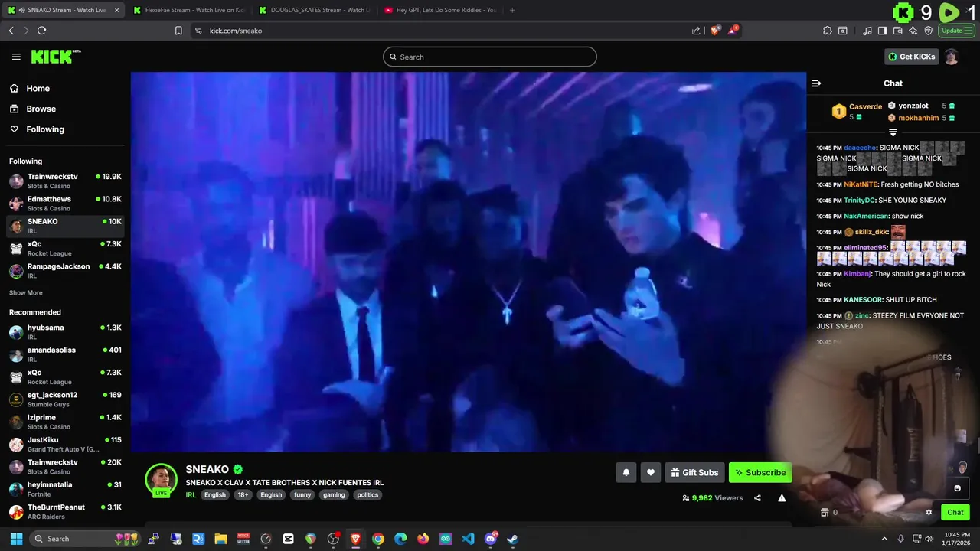
Task: Go back in browser history
Action: click(x=11, y=31)
